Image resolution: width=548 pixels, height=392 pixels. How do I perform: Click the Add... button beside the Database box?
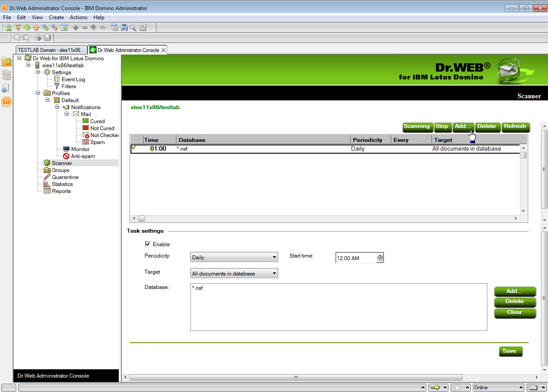click(515, 291)
